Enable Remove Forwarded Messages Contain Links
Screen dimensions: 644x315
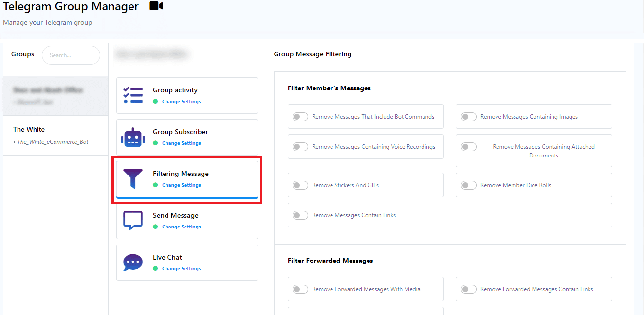click(x=468, y=289)
